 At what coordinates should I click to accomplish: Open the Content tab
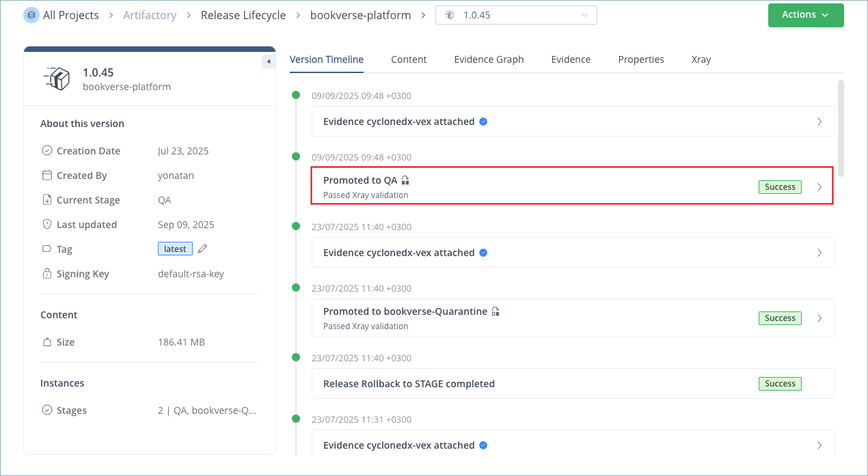point(409,59)
